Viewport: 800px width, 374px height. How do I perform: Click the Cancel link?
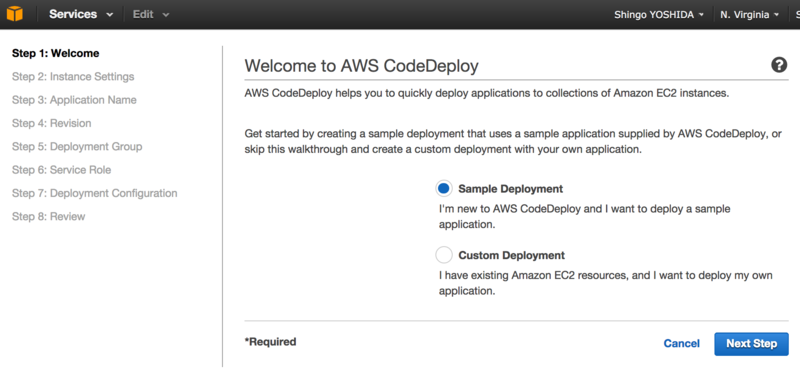(x=682, y=344)
